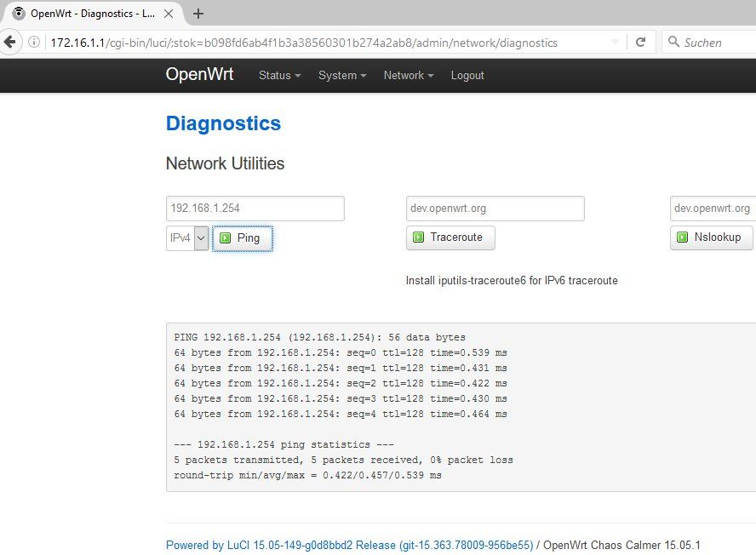
Task: Open the address bar history dropdown arrow
Action: click(615, 43)
